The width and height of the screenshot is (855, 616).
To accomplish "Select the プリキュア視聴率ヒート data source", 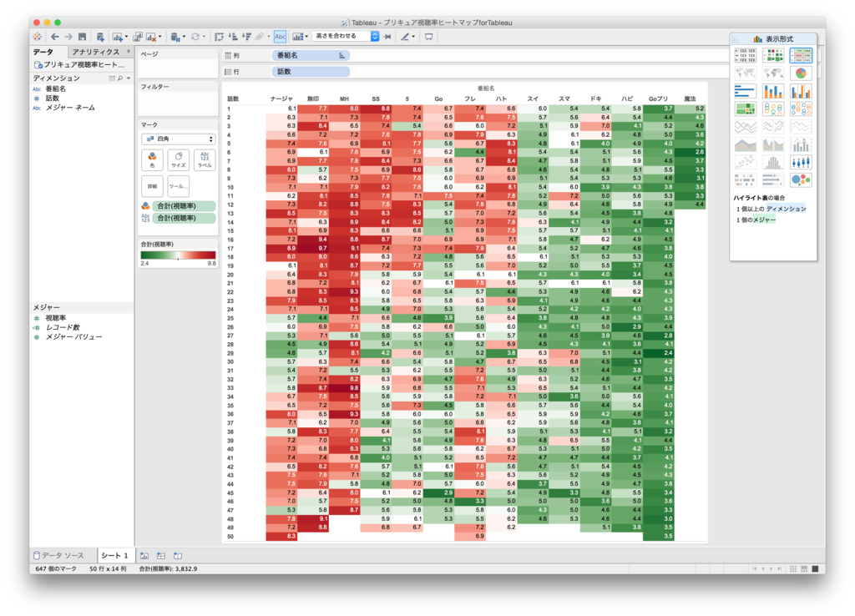I will (79, 64).
